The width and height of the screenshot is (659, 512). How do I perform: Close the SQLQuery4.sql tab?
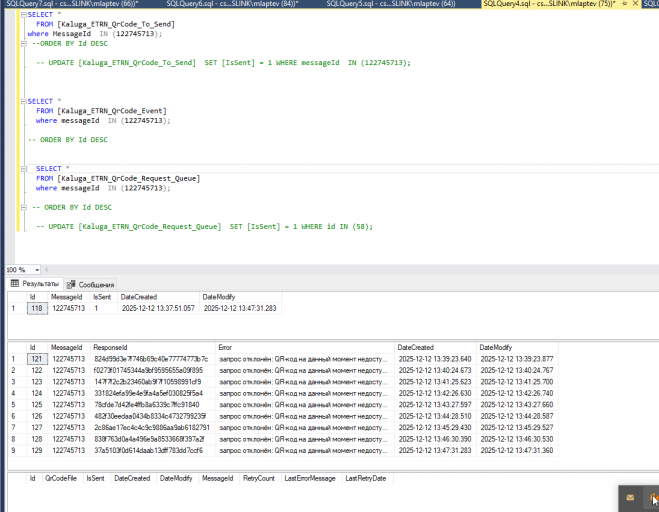pos(635,3)
